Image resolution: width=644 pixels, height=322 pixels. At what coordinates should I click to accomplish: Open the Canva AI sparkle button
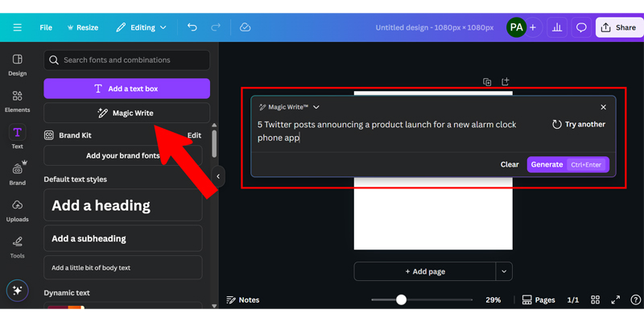17,291
